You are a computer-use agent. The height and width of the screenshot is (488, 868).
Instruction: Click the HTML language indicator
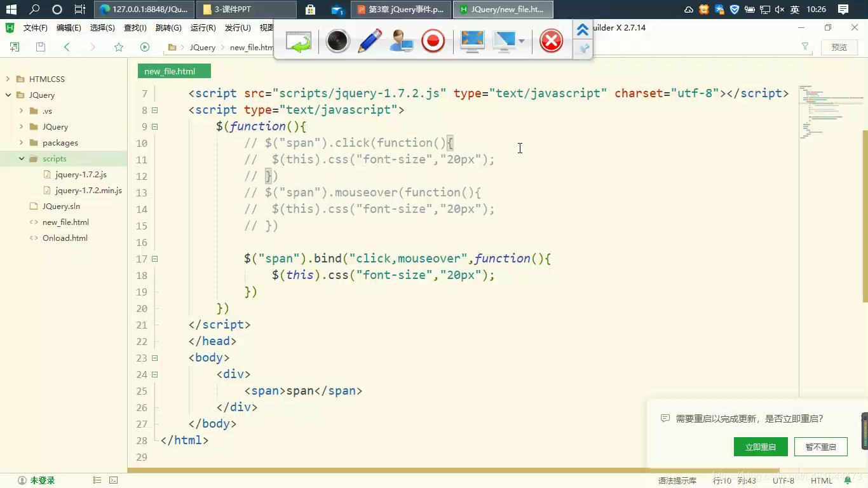click(822, 481)
